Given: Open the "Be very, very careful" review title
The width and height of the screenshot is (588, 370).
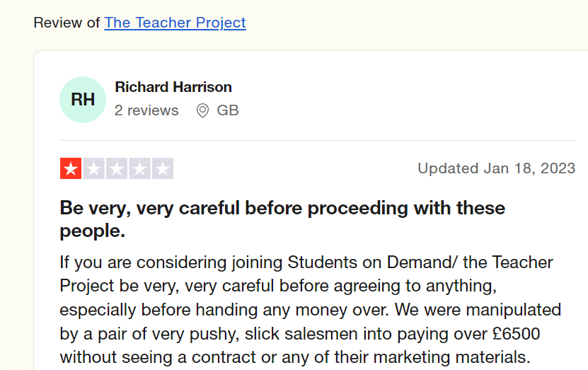Looking at the screenshot, I should [x=282, y=209].
